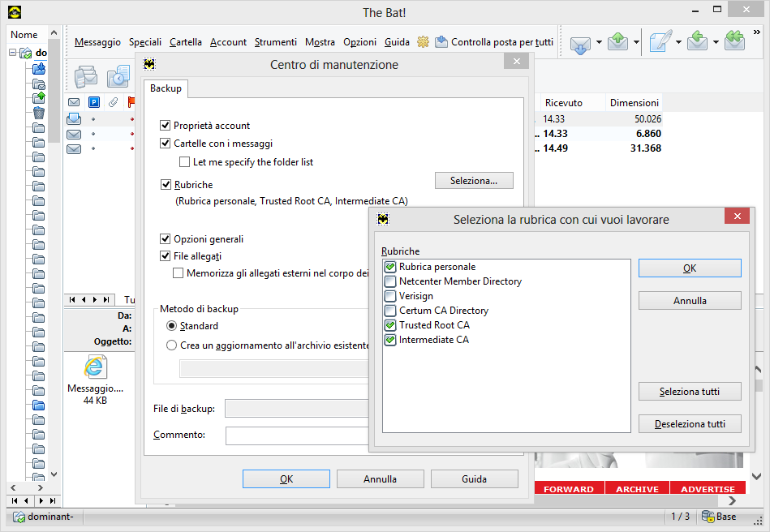This screenshot has width=770, height=532.
Task: Open the Opzioni menu
Action: 360,42
